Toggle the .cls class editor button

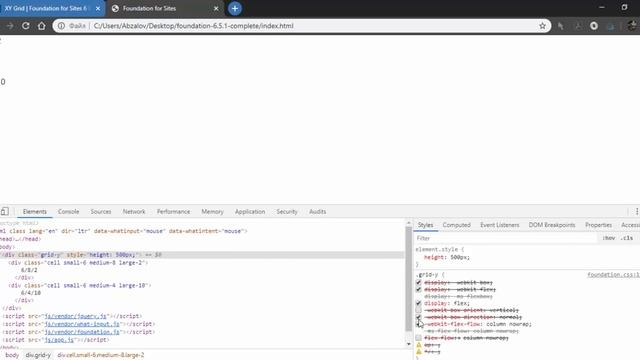[x=627, y=238]
